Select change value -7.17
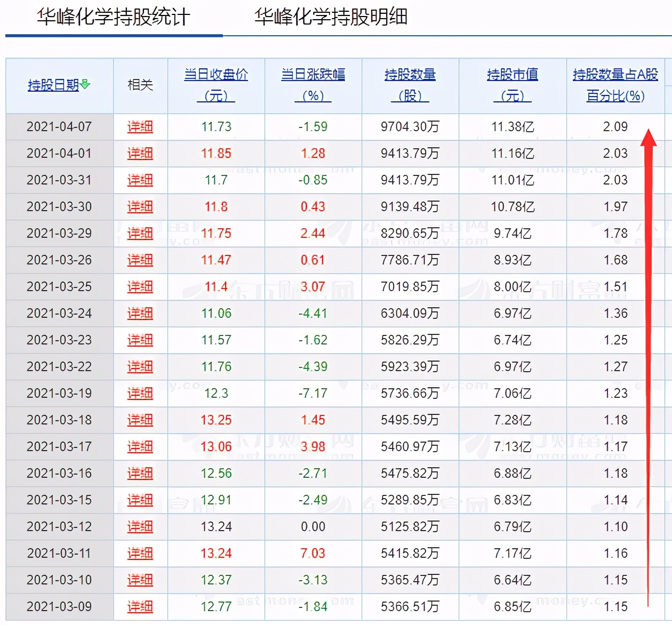Screen dimensions: 672x625 [313, 394]
